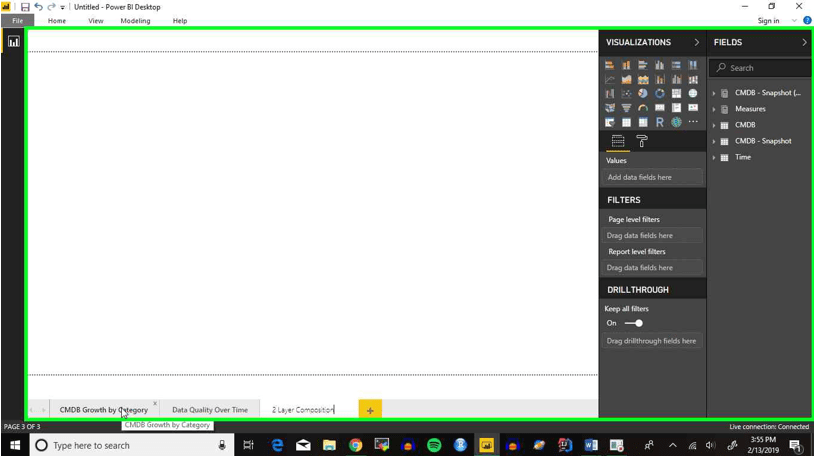Open the Modeling ribbon tab

[x=135, y=21]
